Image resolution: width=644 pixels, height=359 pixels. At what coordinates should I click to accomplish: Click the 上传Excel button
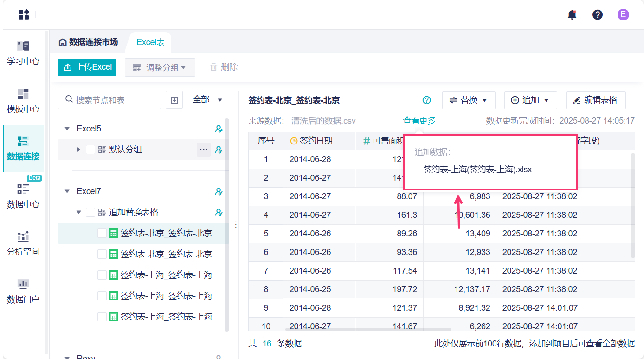pyautogui.click(x=87, y=67)
